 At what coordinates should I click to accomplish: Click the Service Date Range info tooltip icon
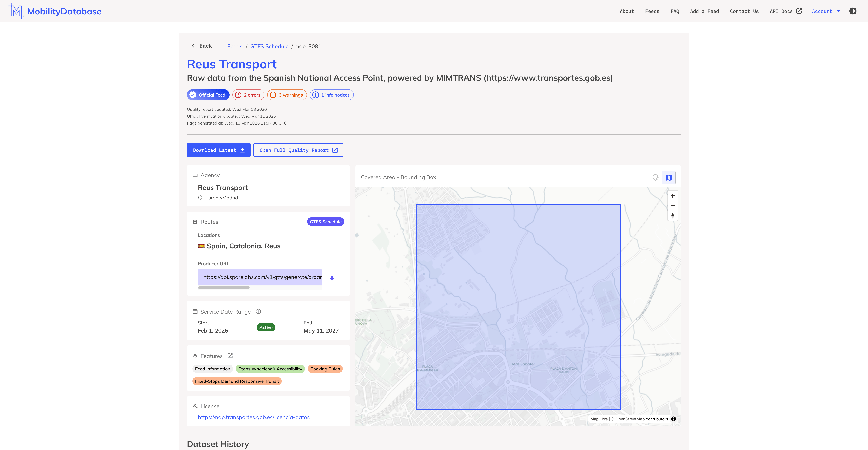pyautogui.click(x=258, y=311)
